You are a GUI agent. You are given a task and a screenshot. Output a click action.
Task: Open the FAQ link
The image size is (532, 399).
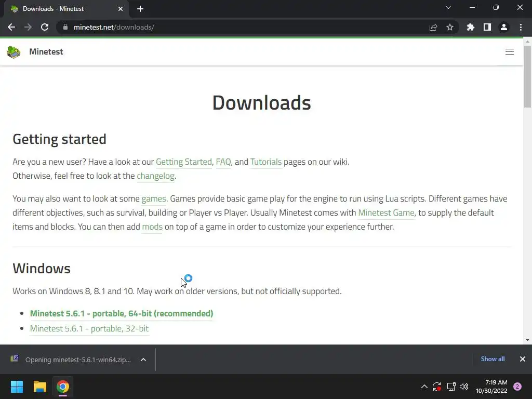pyautogui.click(x=223, y=162)
